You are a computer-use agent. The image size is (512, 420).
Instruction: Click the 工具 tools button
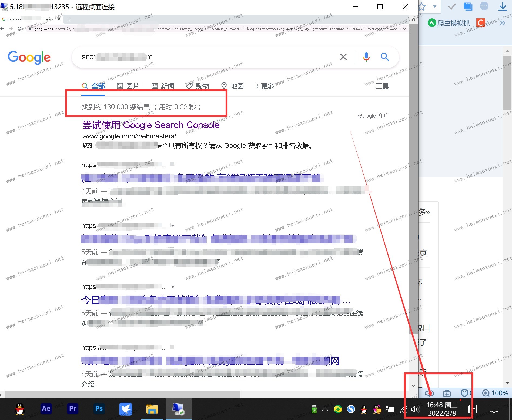click(x=382, y=86)
